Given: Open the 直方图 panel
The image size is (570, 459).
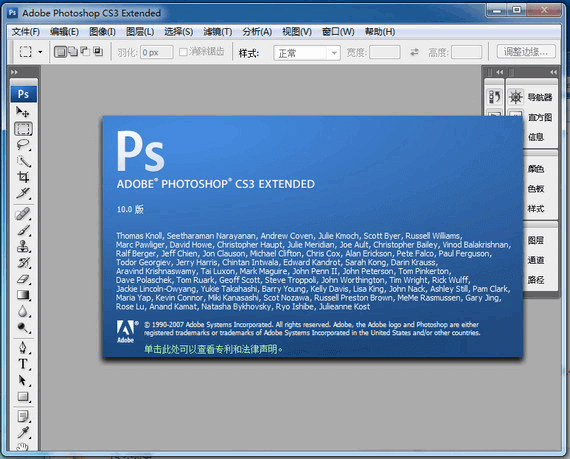Looking at the screenshot, I should tap(539, 117).
